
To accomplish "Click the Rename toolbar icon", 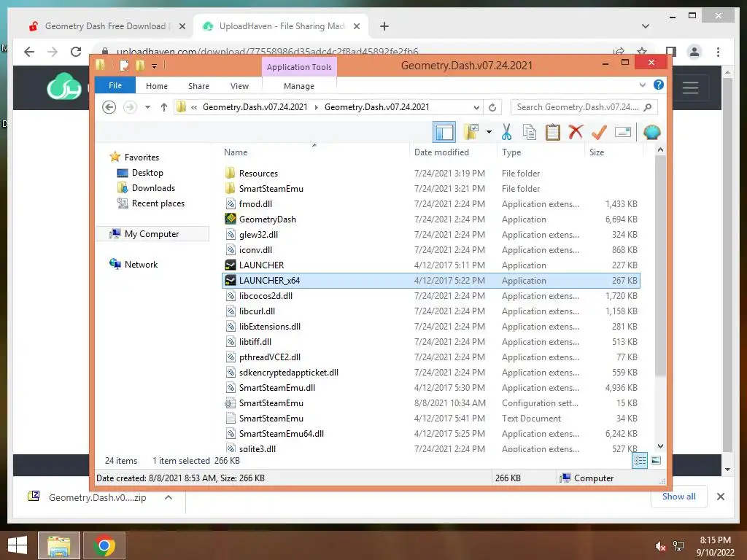I will pos(623,132).
